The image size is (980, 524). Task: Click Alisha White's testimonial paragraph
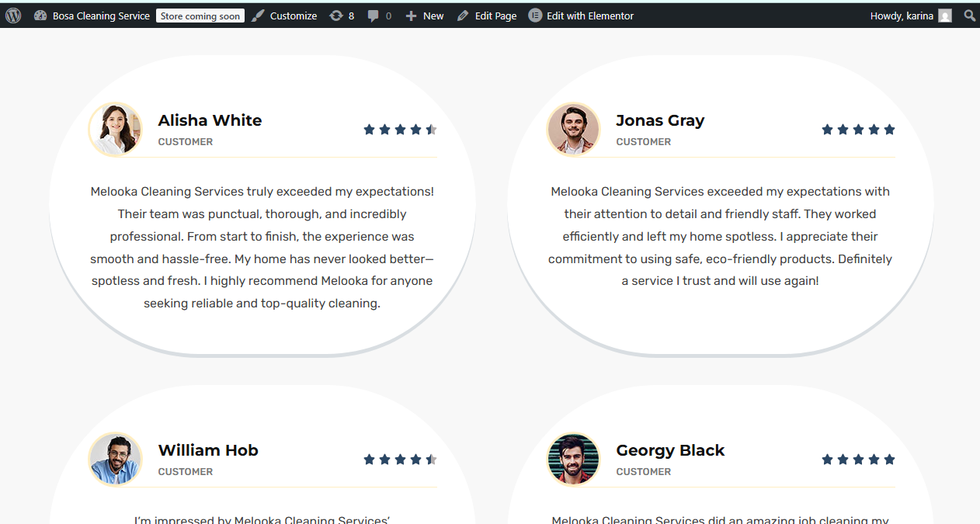262,248
